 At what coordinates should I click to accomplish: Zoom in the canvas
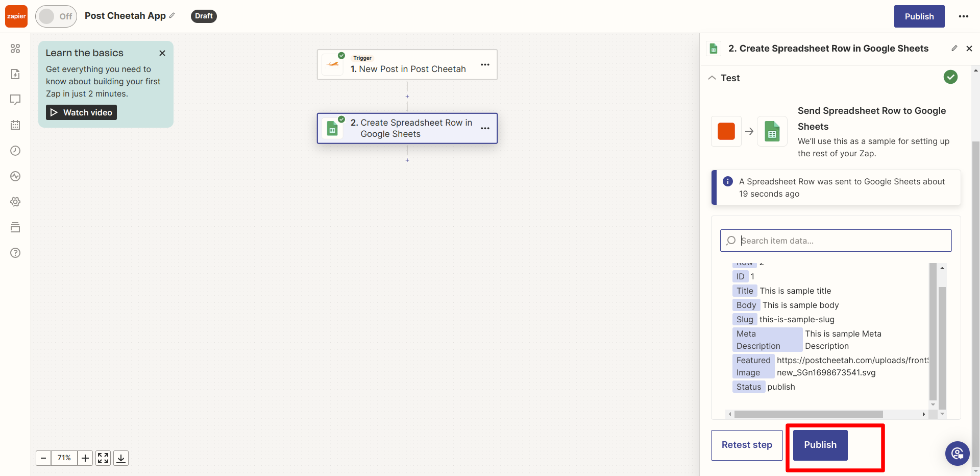(85, 458)
